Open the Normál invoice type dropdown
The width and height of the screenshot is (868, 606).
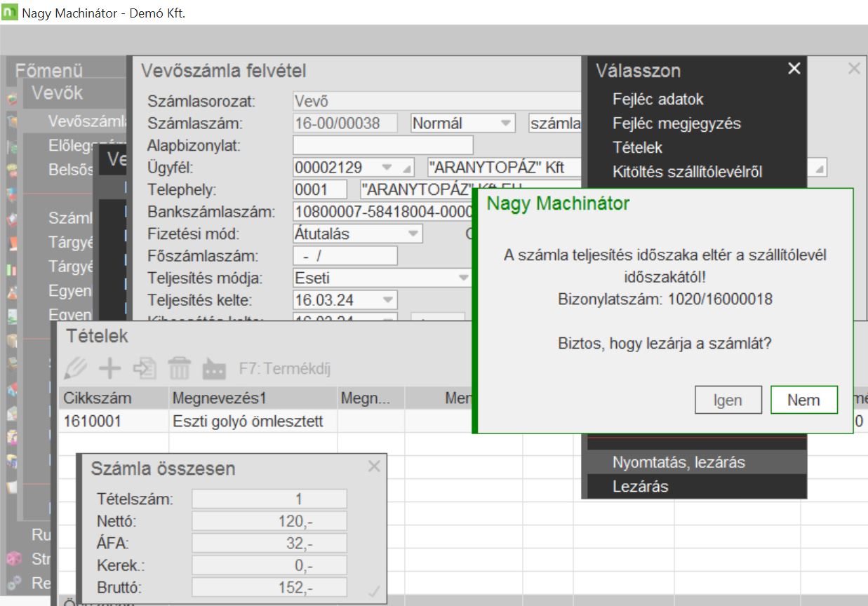click(505, 123)
